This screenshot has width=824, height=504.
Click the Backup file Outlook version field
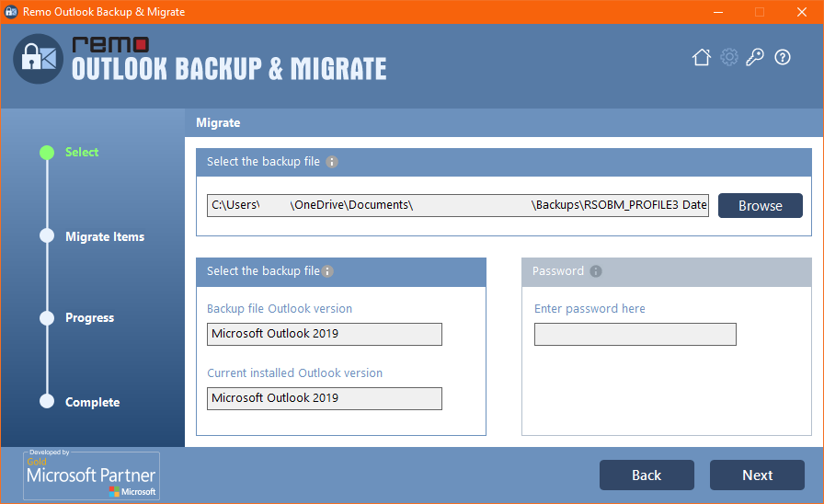(x=324, y=334)
